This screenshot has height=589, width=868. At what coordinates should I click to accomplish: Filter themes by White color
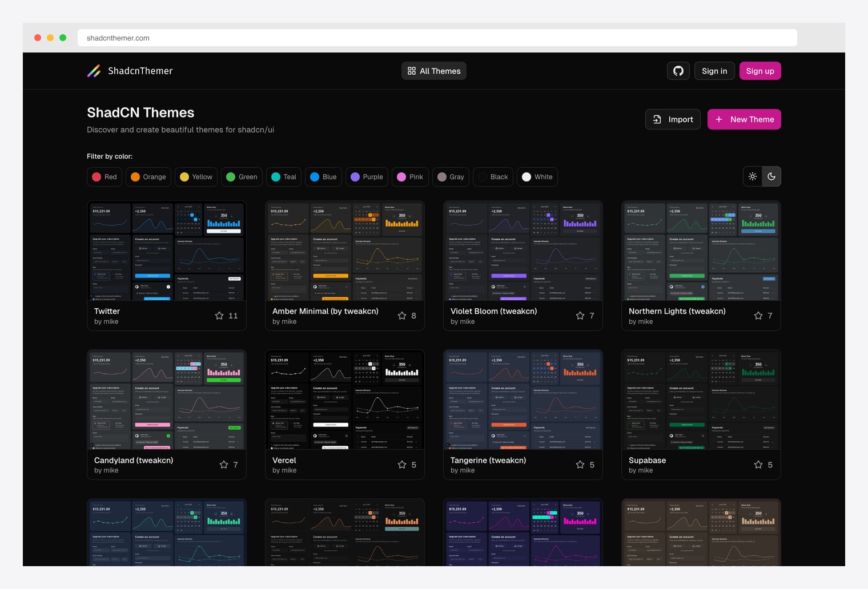(537, 177)
